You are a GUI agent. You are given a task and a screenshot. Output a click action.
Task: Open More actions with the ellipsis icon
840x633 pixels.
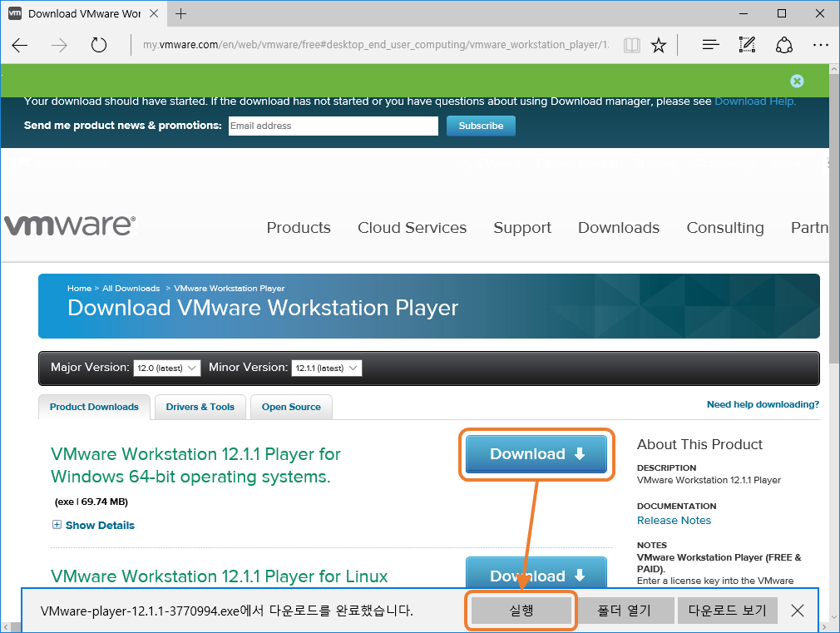click(x=821, y=45)
